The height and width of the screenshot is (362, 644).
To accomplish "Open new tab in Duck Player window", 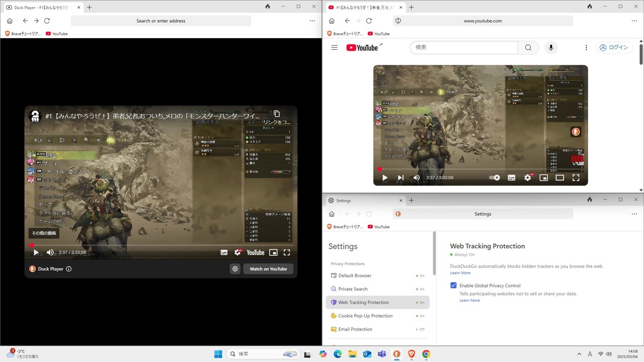I will (90, 7).
